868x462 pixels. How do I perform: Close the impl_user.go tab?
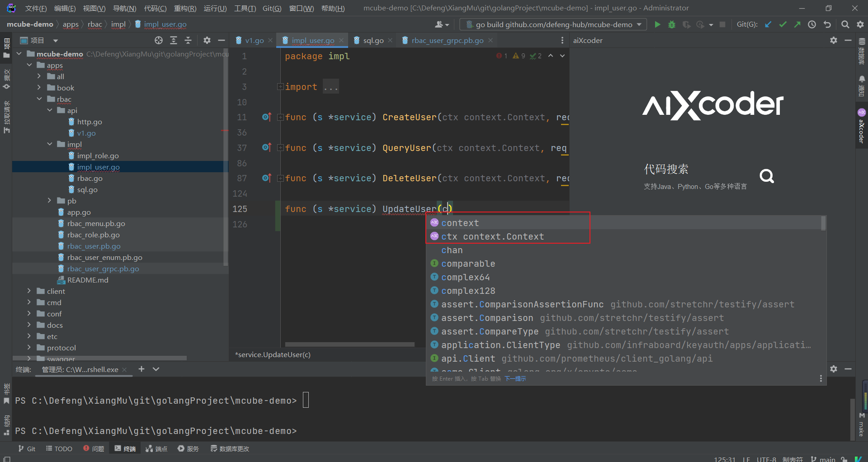tap(341, 40)
